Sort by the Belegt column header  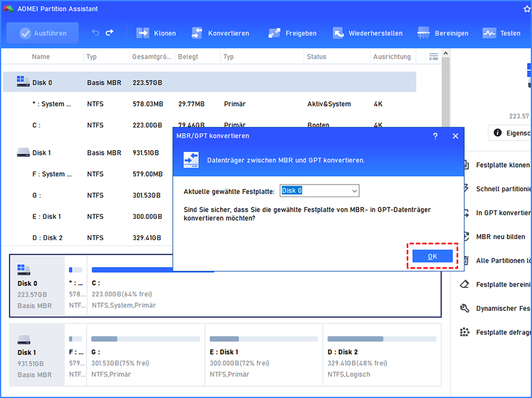coord(188,57)
